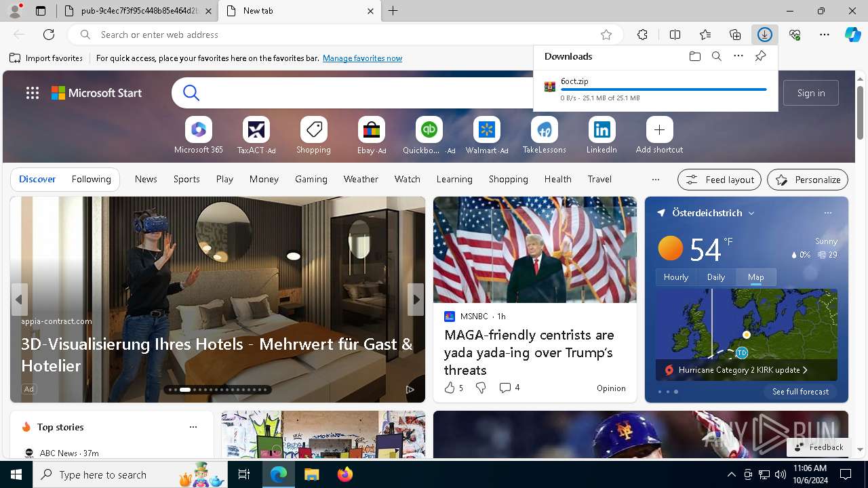
Task: Open the tab actions menu icon
Action: pyautogui.click(x=41, y=11)
